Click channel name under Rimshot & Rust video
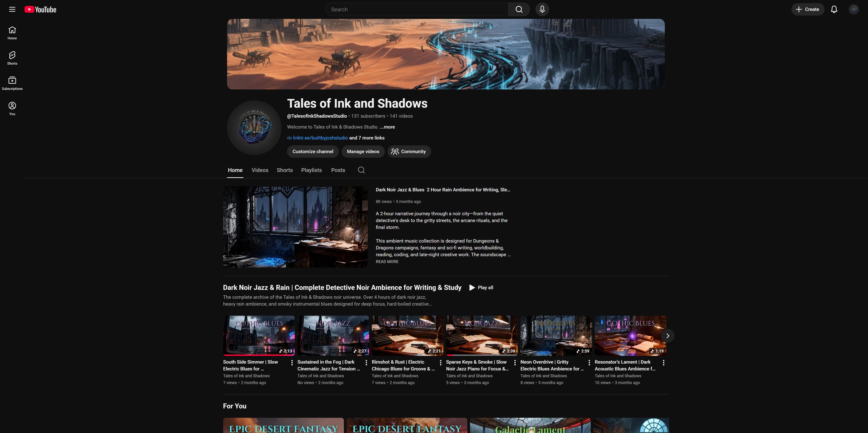Image resolution: width=868 pixels, height=433 pixels. (395, 376)
